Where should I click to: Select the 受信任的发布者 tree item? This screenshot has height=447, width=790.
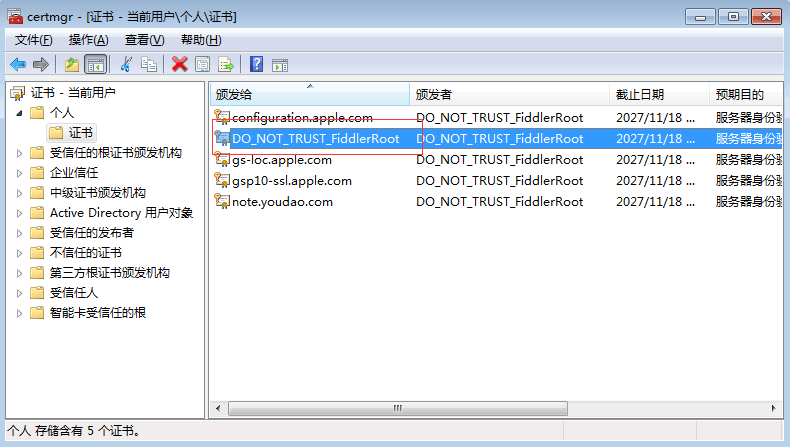[92, 233]
